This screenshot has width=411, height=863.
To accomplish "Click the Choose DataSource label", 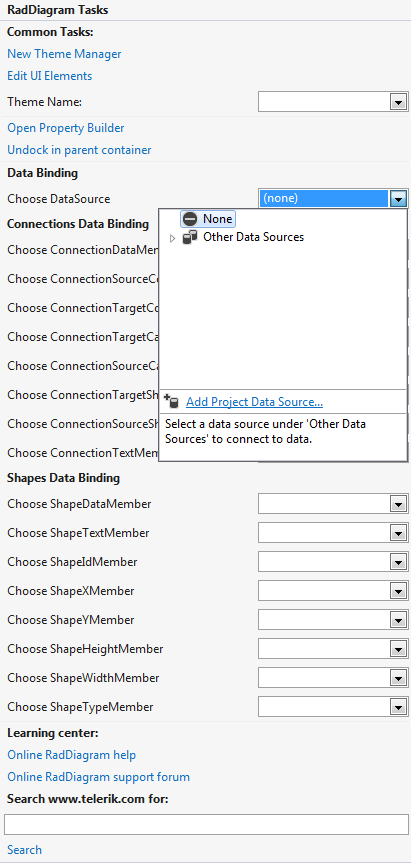I will coord(58,199).
